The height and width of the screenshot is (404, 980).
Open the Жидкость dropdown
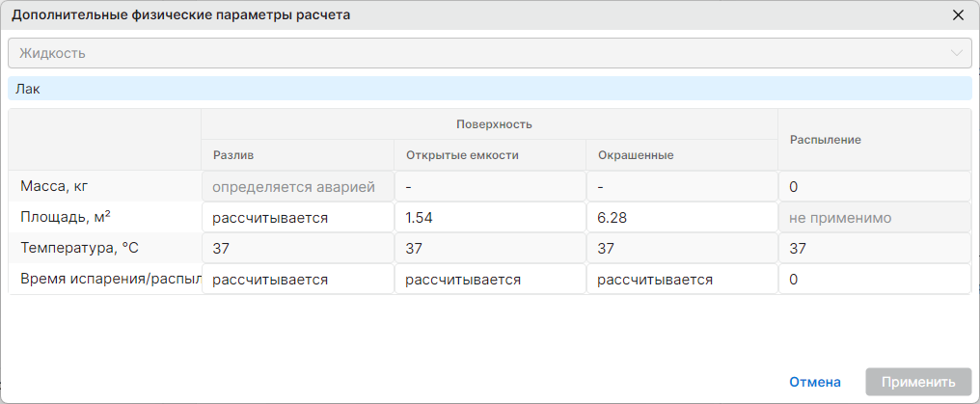489,53
